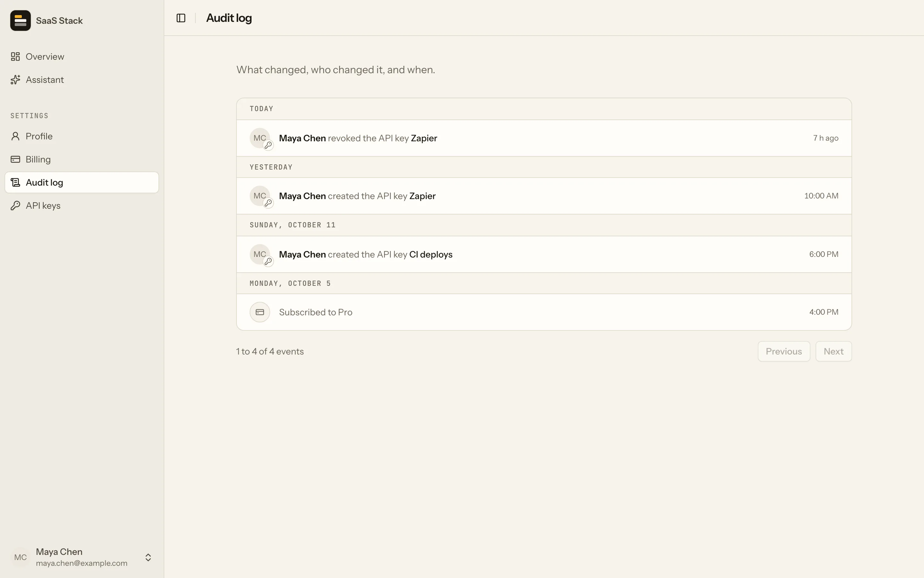Click CI deploys key name
The height and width of the screenshot is (578, 924).
tap(431, 254)
